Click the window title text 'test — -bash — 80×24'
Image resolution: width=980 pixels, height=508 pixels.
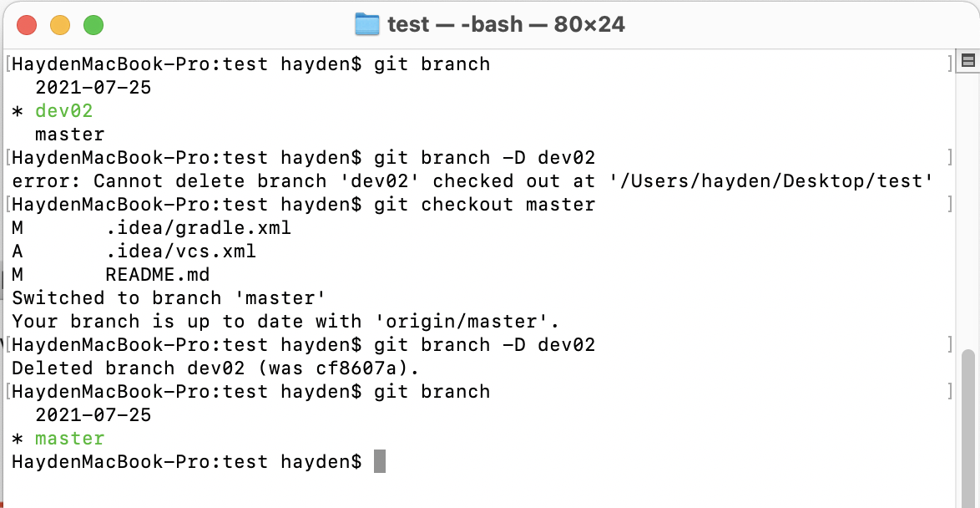pyautogui.click(x=506, y=24)
